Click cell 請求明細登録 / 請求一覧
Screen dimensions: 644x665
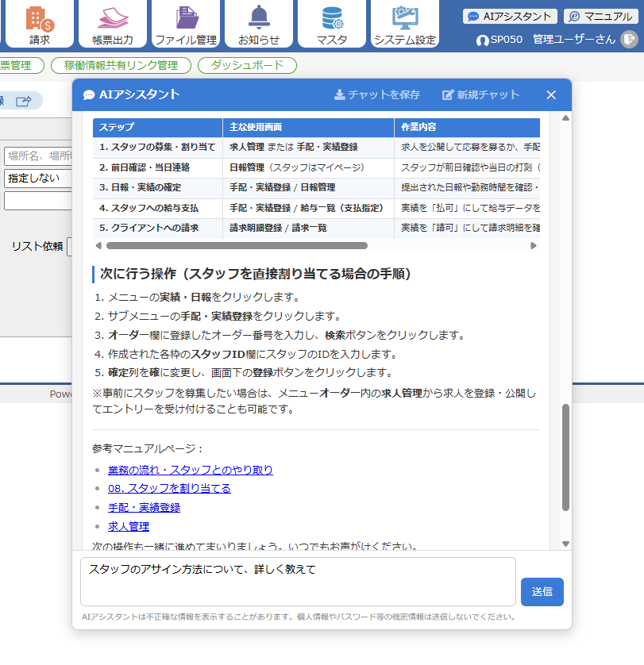point(309,229)
